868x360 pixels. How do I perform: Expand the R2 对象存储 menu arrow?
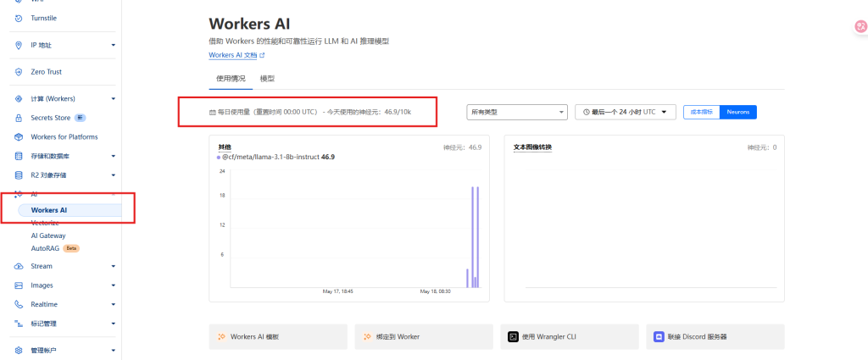tap(113, 175)
